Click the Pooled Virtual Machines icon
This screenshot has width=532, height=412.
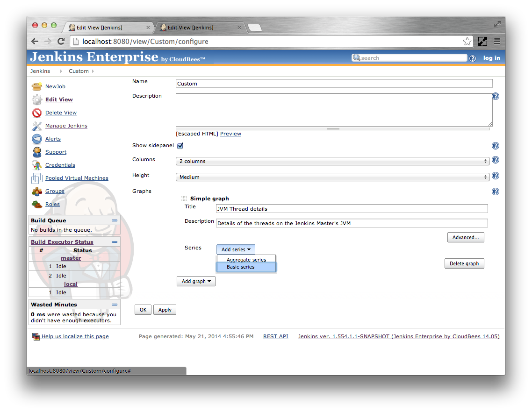pyautogui.click(x=36, y=178)
